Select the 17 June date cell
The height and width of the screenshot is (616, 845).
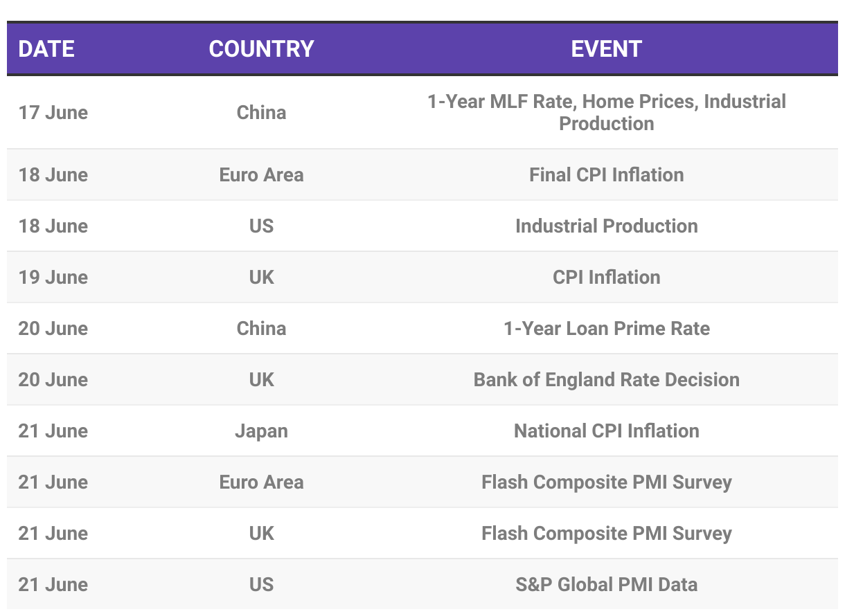coord(53,112)
